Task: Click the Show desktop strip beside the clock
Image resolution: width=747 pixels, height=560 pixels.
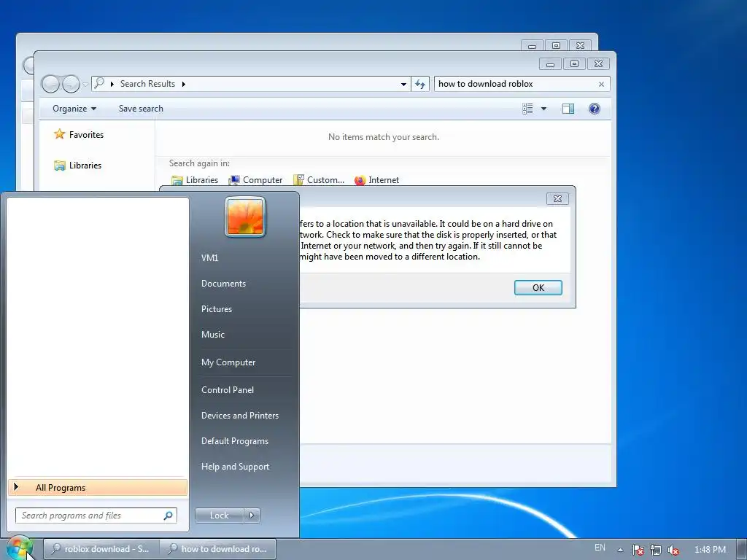Action: coord(742,550)
